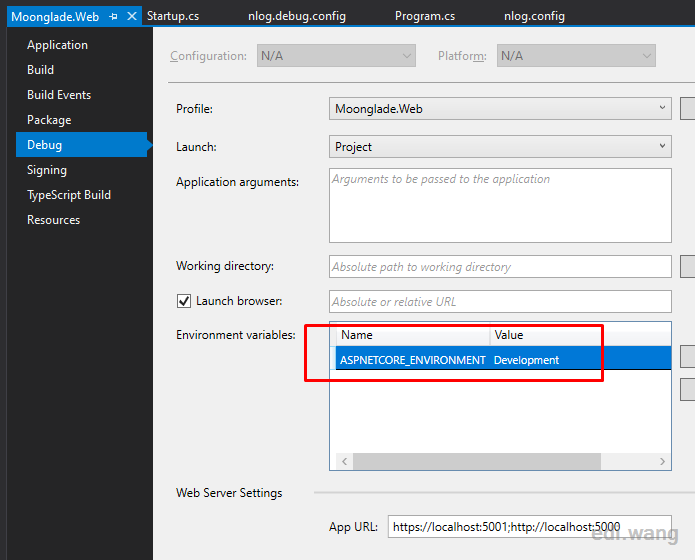Click the Name column header
This screenshot has height=560, width=695.
pyautogui.click(x=412, y=335)
